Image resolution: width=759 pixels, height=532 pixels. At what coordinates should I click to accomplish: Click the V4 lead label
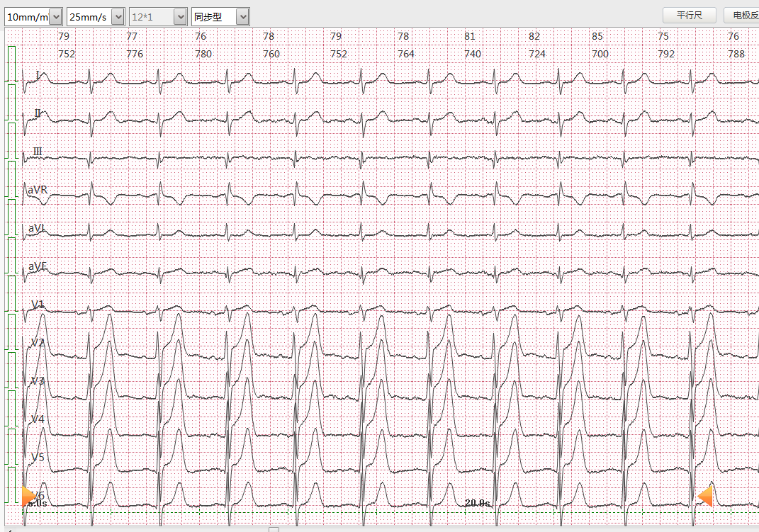[x=38, y=419]
